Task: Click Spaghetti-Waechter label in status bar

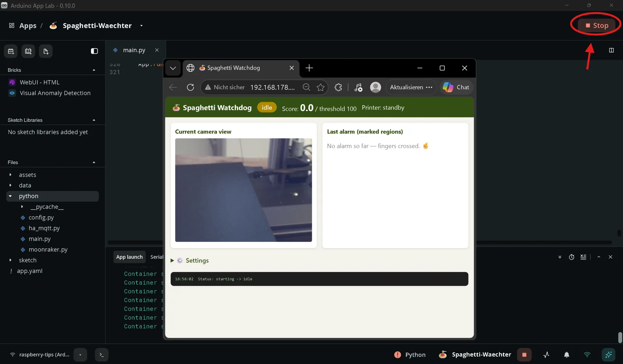Action: tap(481, 355)
